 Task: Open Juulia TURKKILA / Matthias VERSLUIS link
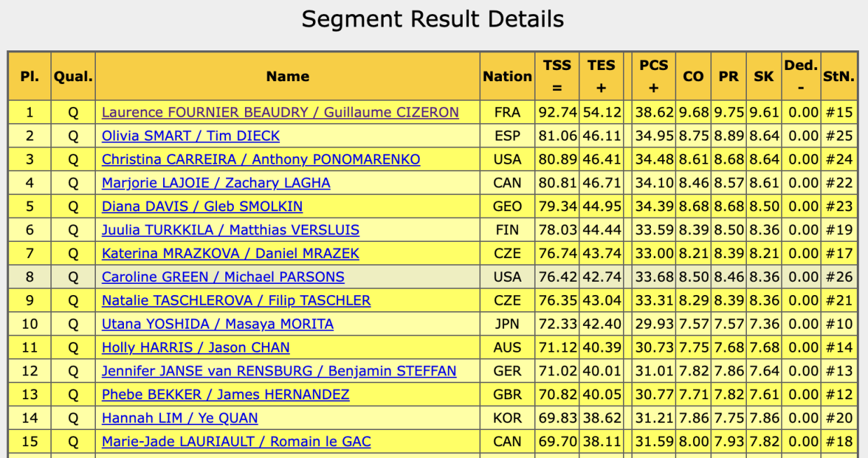point(230,230)
